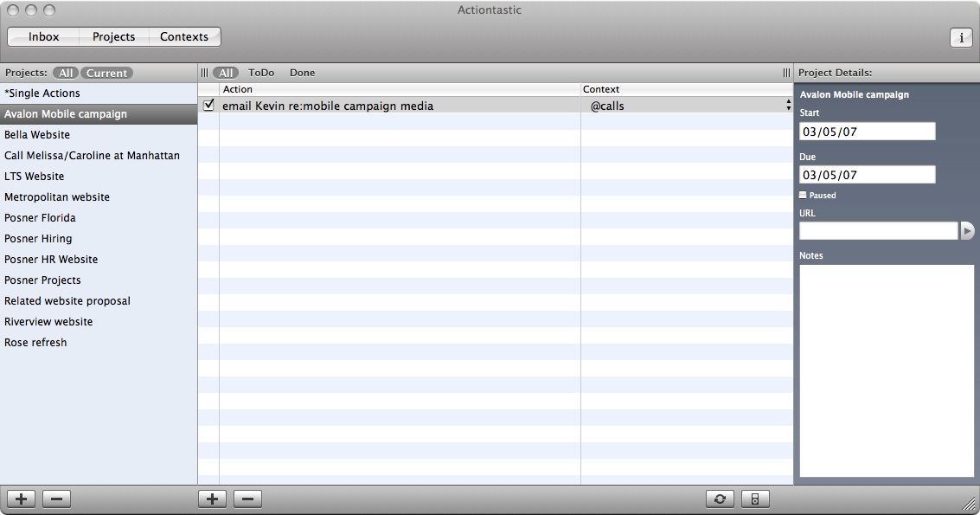Toggle the Current projects filter
Screen dimensions: 980x515
(107, 74)
